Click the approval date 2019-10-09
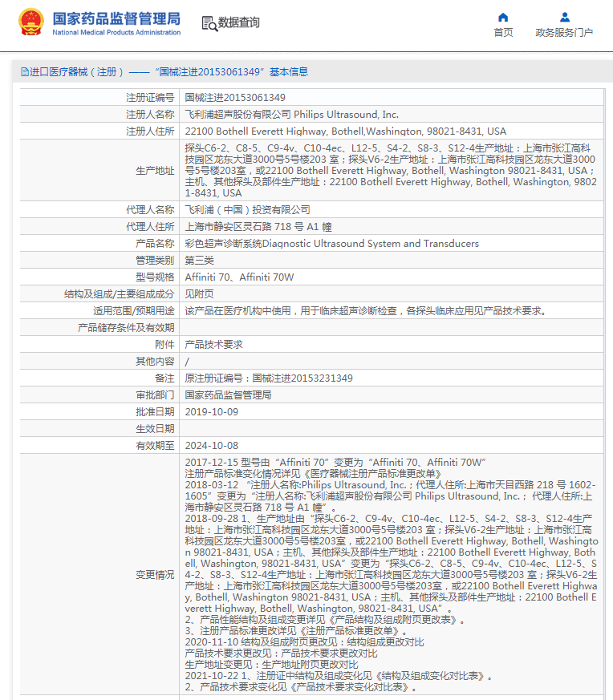The width and height of the screenshot is (613, 700). pos(211,411)
